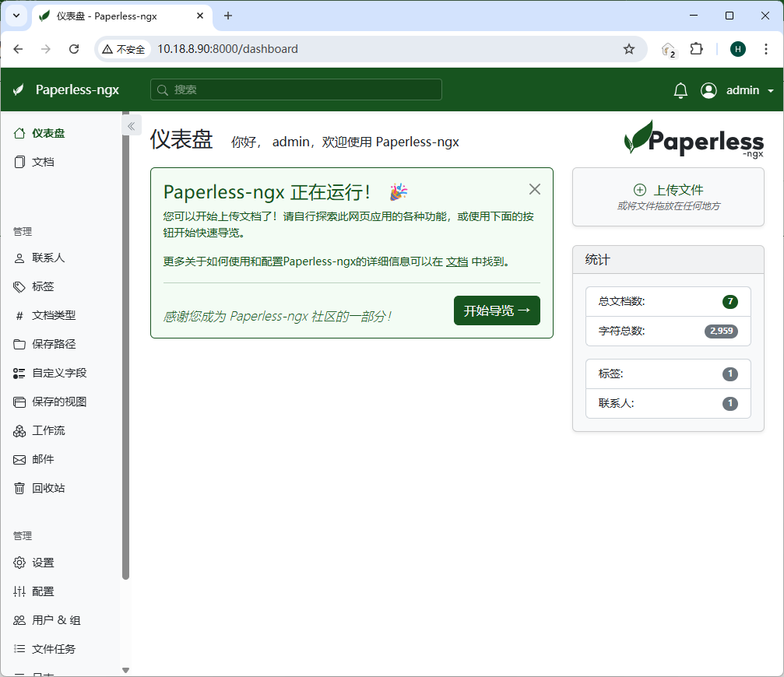Click the 总文档数 count badge 7
Image resolution: width=784 pixels, height=677 pixels.
coord(730,301)
